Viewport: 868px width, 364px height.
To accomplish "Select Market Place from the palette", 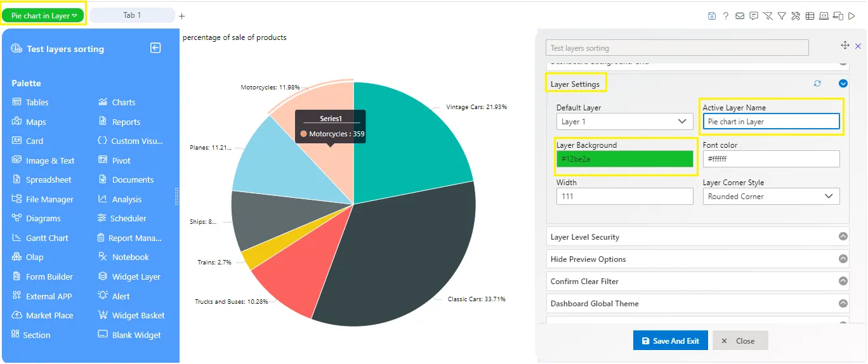I will click(43, 315).
